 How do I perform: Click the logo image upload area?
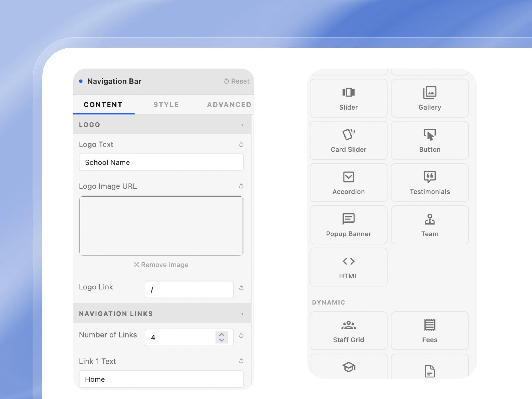pos(161,226)
